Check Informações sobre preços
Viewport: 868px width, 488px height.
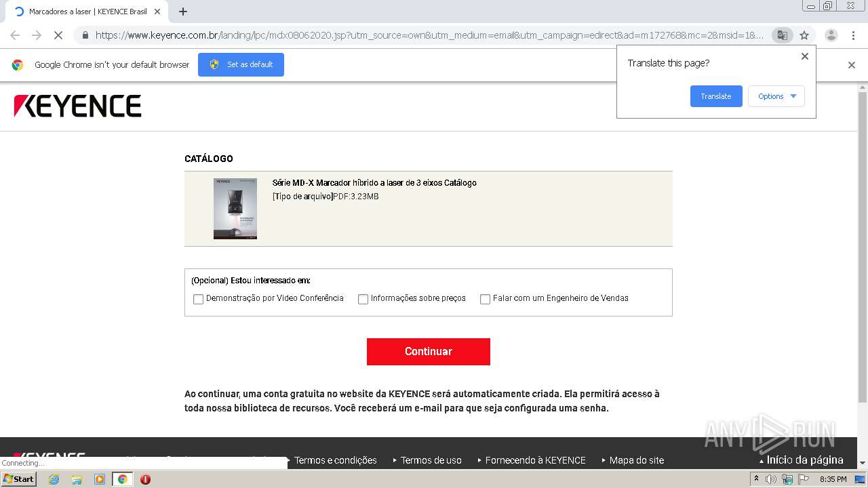click(363, 299)
